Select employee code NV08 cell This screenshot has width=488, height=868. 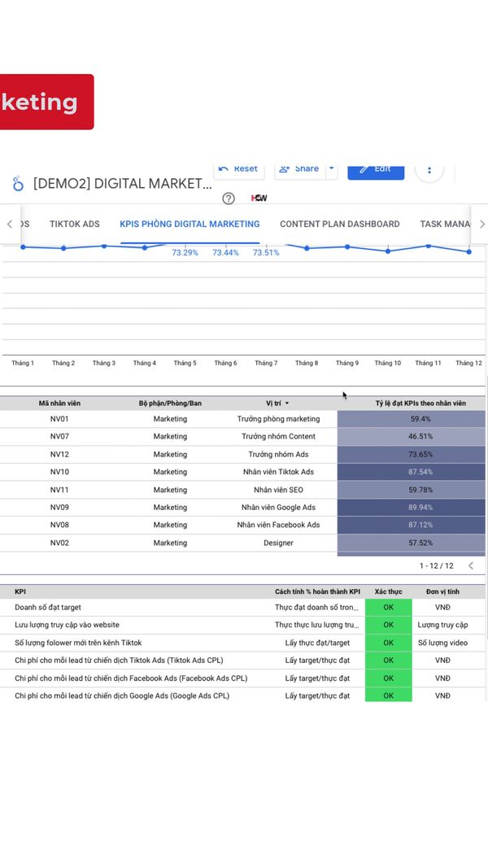pos(59,525)
